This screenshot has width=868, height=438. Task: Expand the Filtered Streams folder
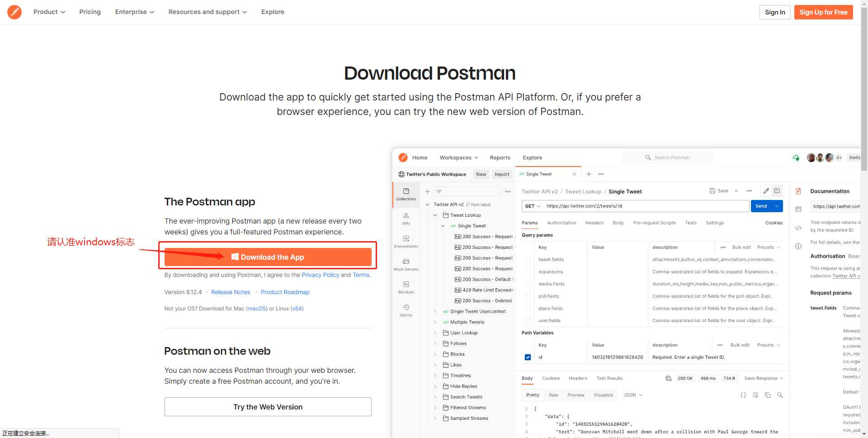[435, 408]
